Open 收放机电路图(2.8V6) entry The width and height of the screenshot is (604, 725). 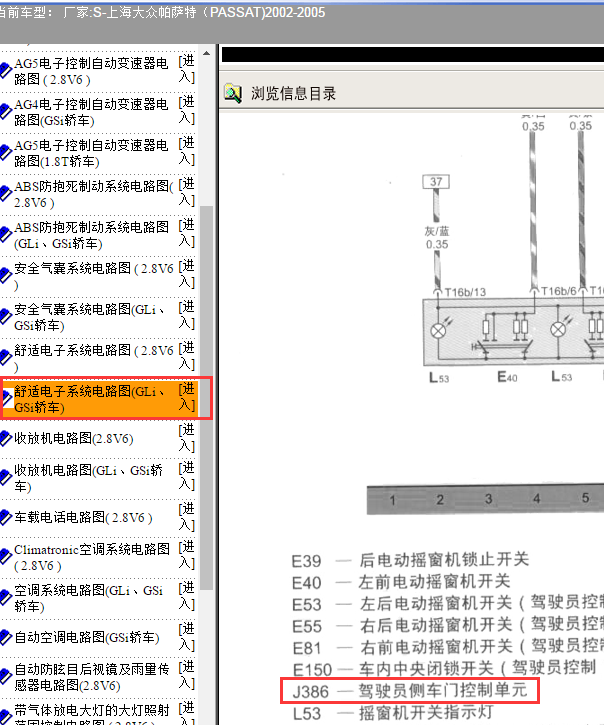pyautogui.click(x=74, y=438)
